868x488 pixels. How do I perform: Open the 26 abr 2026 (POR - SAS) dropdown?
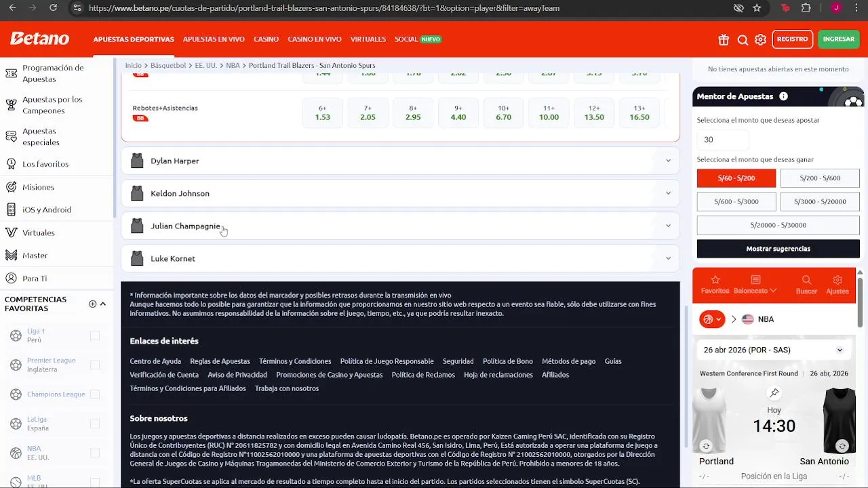[x=773, y=350]
